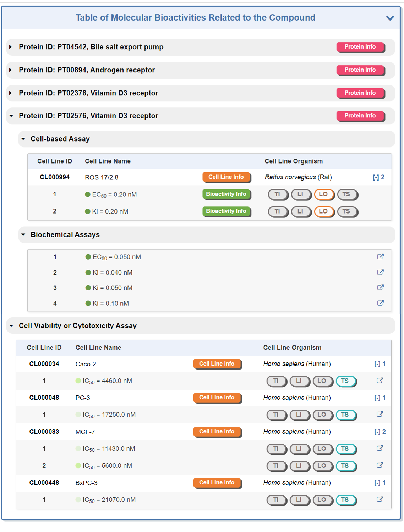Expand Bile salt export pump protein section
The image size is (404, 532).
[11, 47]
